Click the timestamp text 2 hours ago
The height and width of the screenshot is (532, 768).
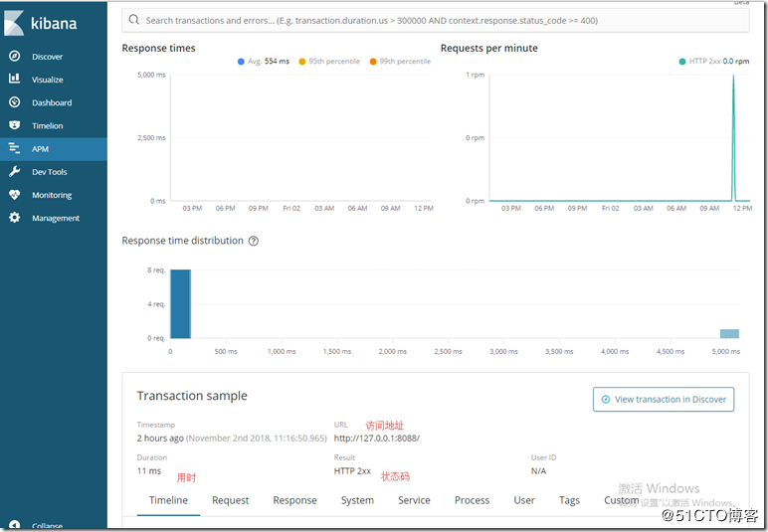[x=160, y=439]
